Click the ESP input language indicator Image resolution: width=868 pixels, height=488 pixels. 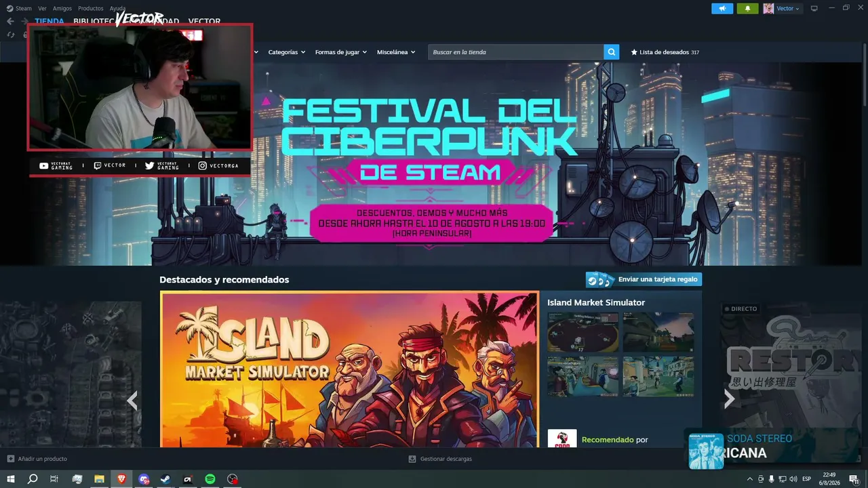coord(806,479)
